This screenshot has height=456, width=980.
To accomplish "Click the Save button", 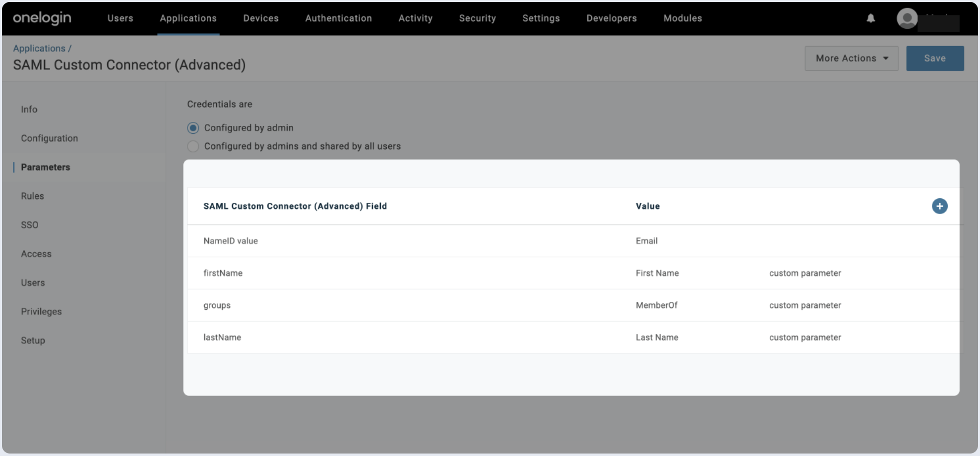I will click(x=934, y=58).
